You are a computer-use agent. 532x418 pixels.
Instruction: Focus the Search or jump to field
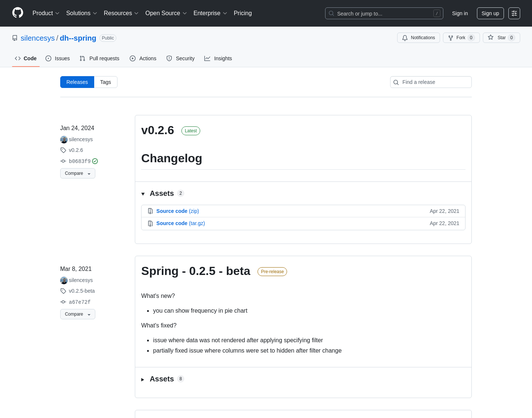[x=384, y=13]
